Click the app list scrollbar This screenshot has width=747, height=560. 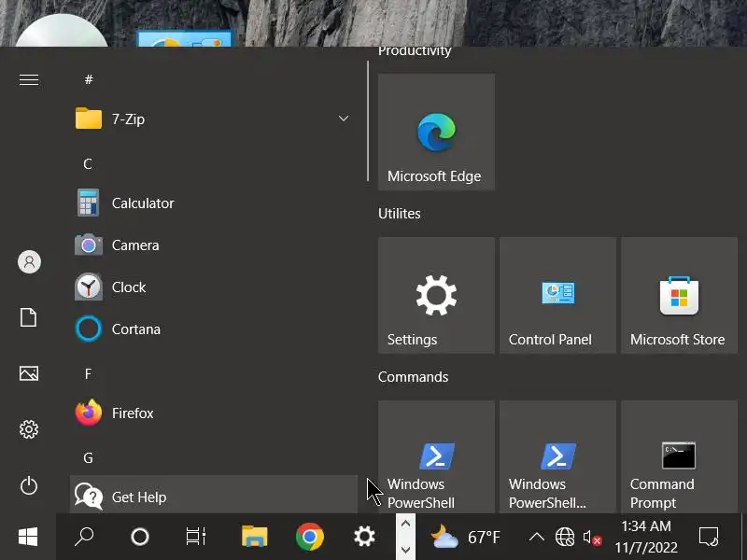[x=368, y=121]
